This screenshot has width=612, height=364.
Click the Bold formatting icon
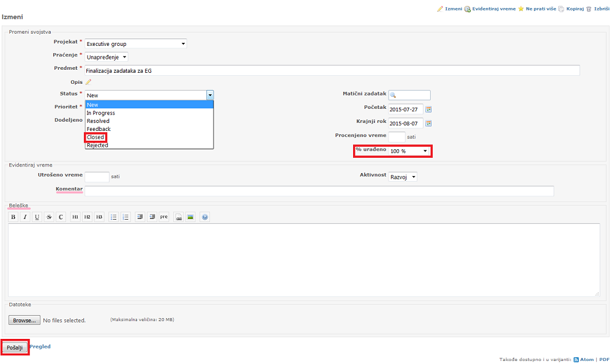click(13, 217)
